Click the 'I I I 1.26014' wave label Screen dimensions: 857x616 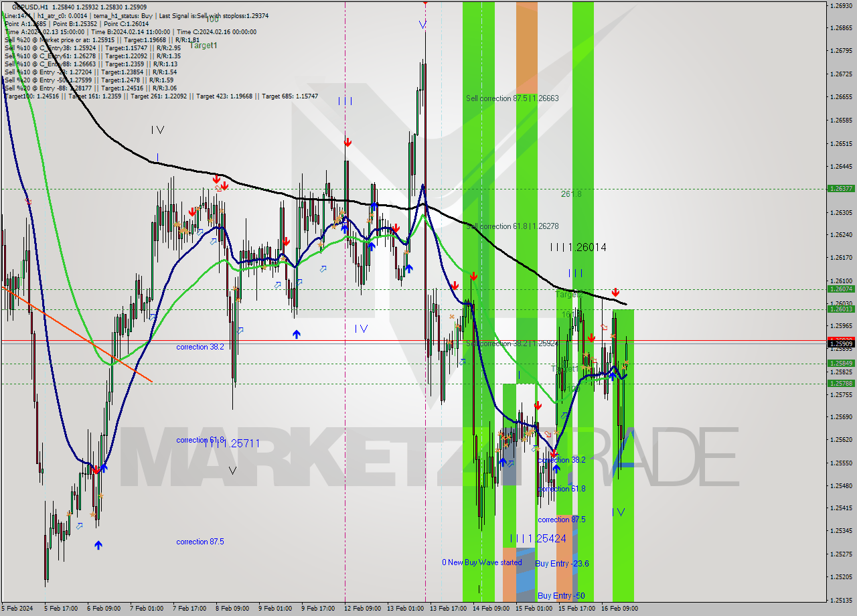tap(578, 247)
